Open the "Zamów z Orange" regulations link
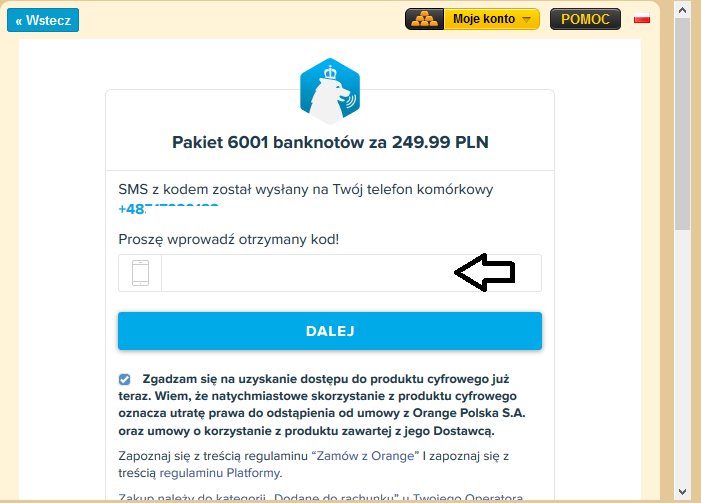Viewport: 701px width, 503px height. [x=365, y=456]
